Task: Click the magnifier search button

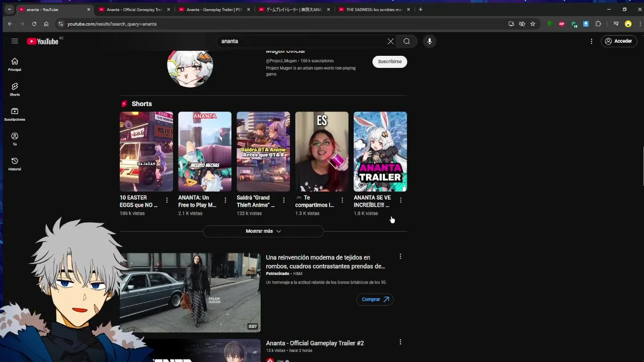Action: click(407, 41)
